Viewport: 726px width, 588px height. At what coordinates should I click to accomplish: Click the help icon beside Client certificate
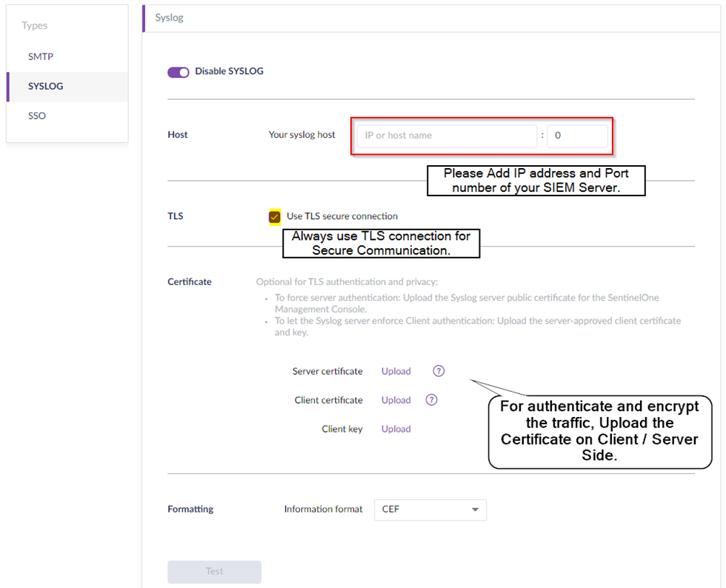click(x=431, y=400)
